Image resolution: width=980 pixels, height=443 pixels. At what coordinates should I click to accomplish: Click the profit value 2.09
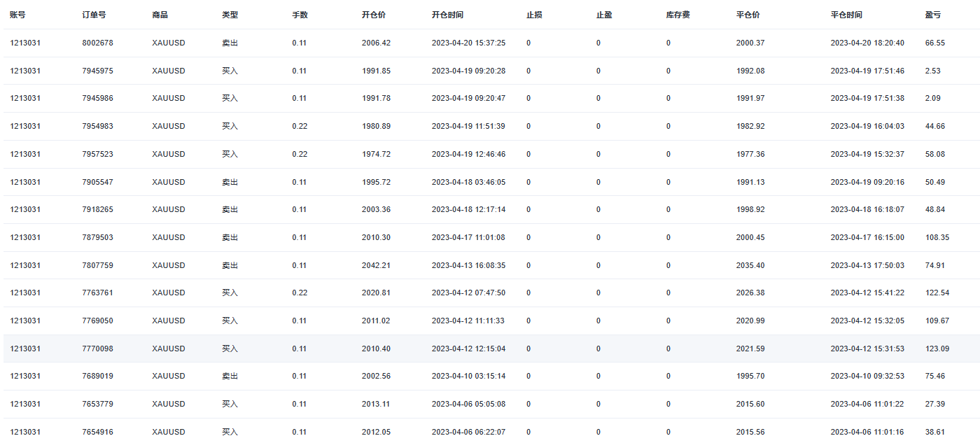[x=932, y=98]
